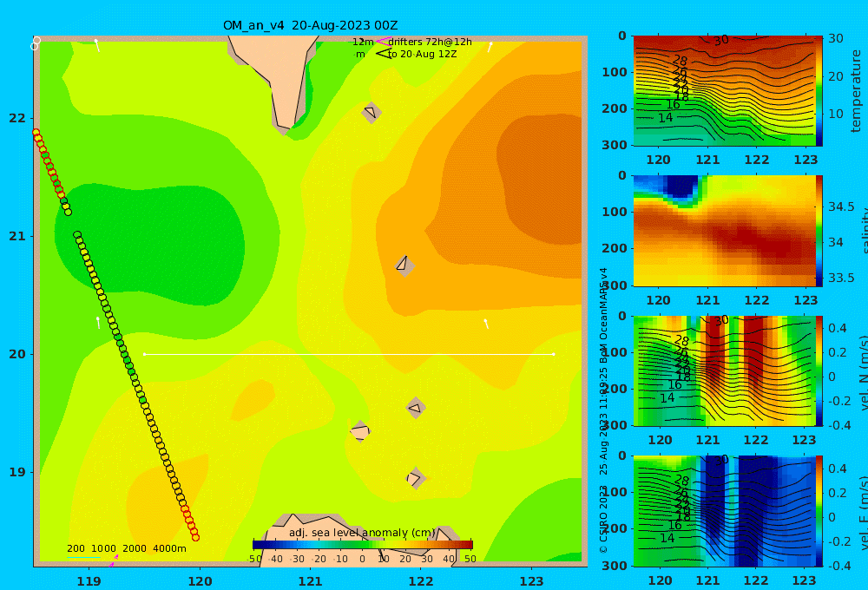Image resolution: width=868 pixels, height=590 pixels.
Task: Click the 'to 20 Aug 12Z' legend text
Action: click(x=423, y=55)
